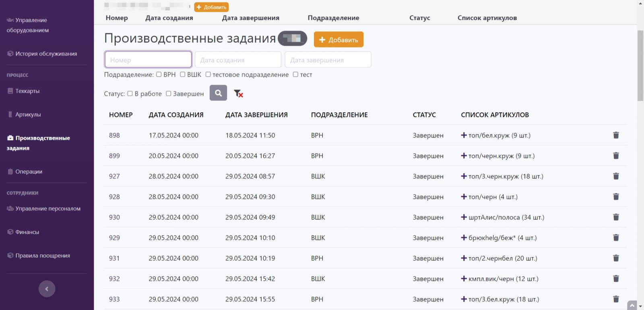Click completion date 29.05.2024 15:42

tap(250, 279)
